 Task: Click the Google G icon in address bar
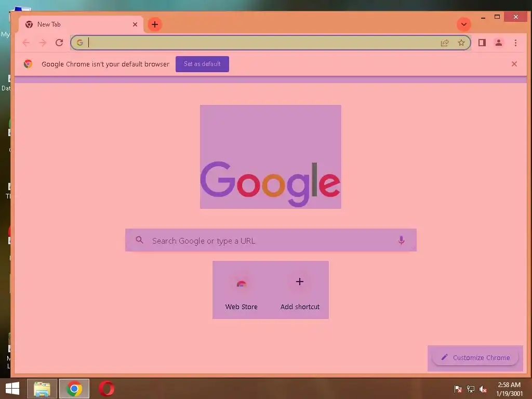click(x=79, y=43)
